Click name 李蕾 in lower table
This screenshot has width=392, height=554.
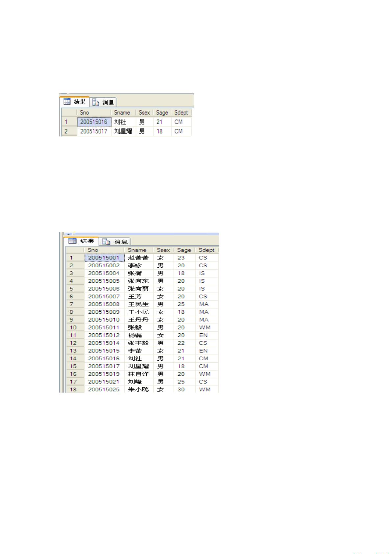pyautogui.click(x=135, y=351)
